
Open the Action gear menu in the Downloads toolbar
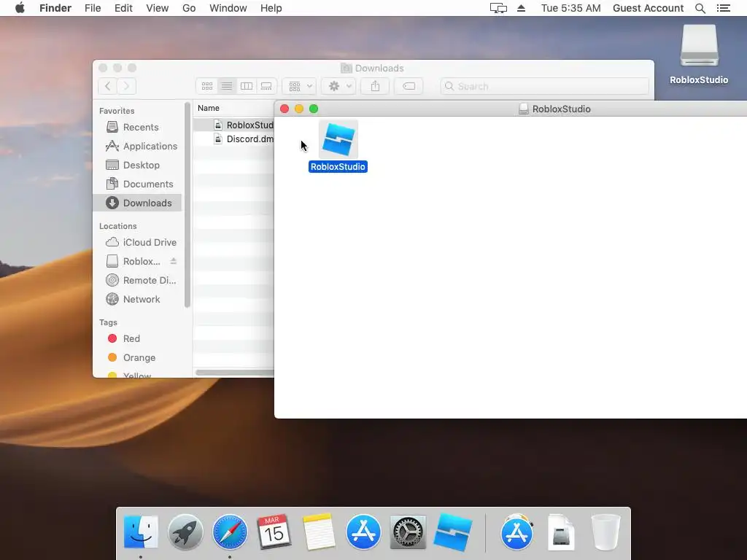click(338, 86)
